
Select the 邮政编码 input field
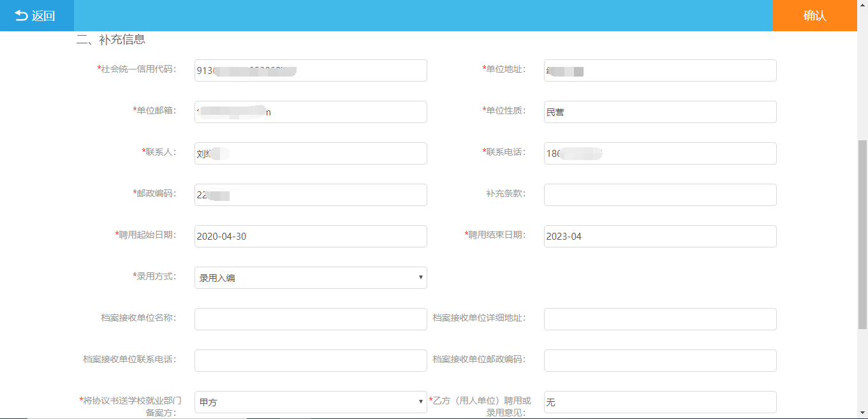311,195
